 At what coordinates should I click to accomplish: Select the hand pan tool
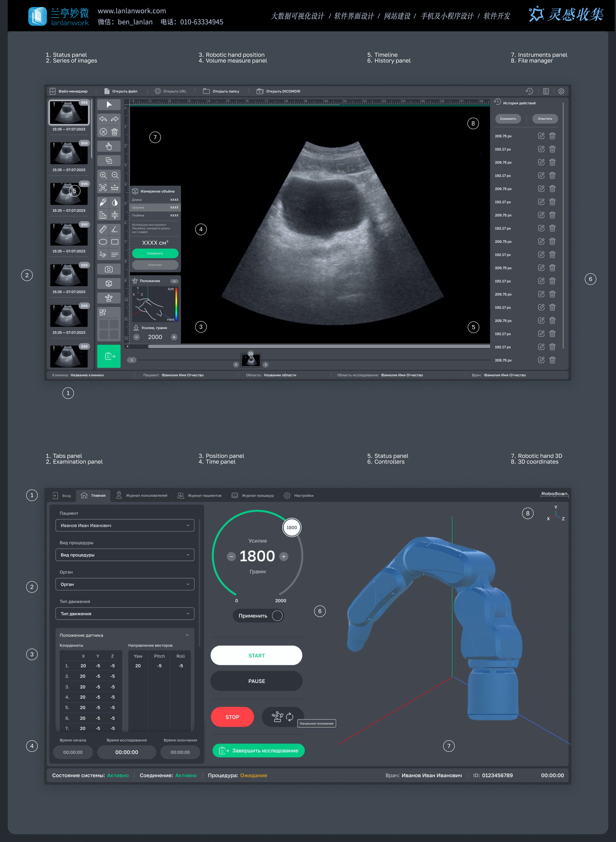click(x=109, y=146)
